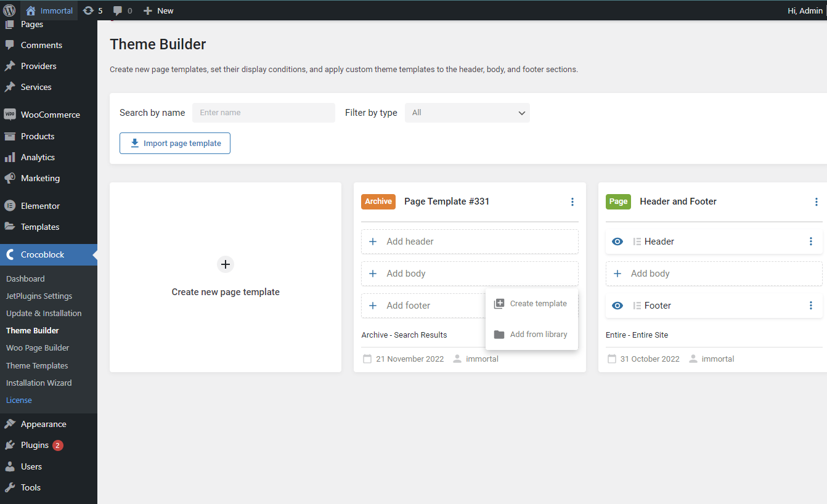Image resolution: width=827 pixels, height=504 pixels.
Task: Click Add body in Header and Footer
Action: click(x=714, y=274)
